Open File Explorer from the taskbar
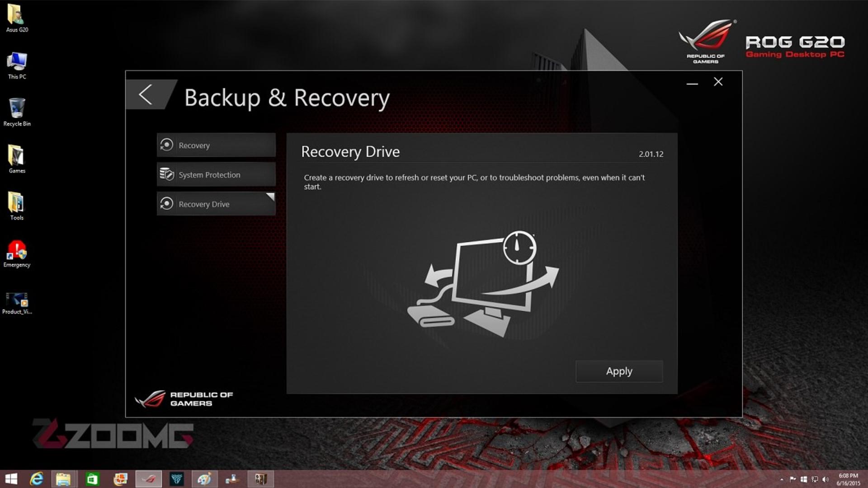The image size is (868, 488). tap(63, 479)
